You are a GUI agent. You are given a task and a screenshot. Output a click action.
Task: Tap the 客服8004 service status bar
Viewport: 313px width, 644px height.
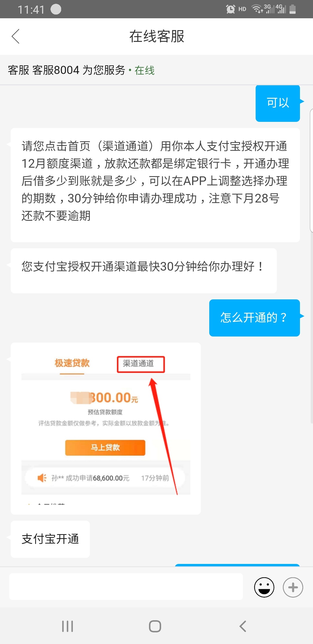pyautogui.click(x=156, y=70)
